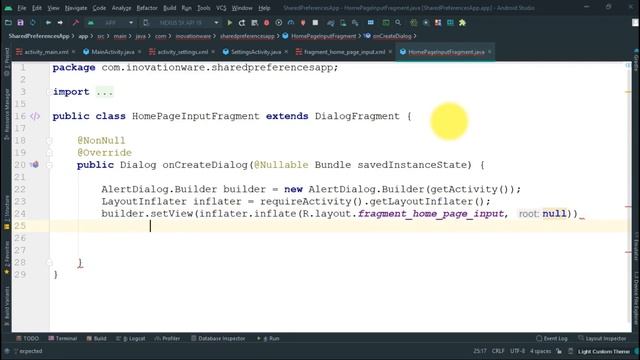
Task: Click the Debug app bug icon
Action: (x=267, y=23)
